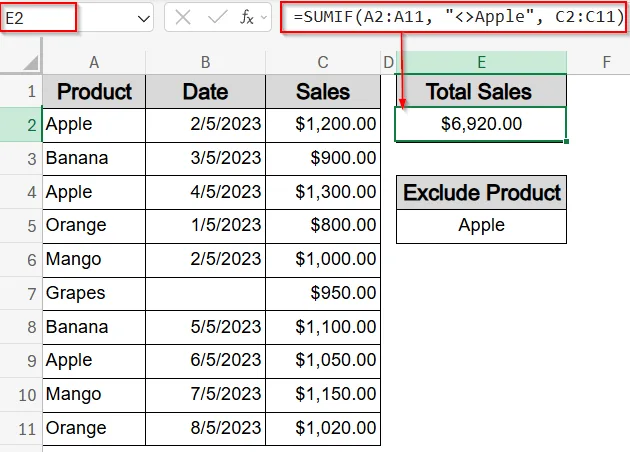This screenshot has width=630, height=452.
Task: Click the Select All corner triangle
Action: click(x=31, y=62)
